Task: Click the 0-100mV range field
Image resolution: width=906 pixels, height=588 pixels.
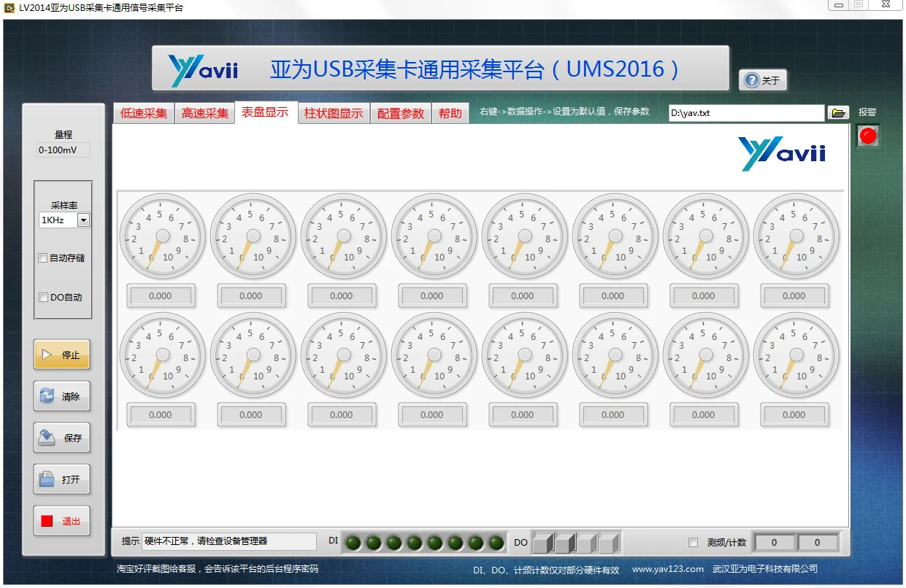Action: click(64, 150)
